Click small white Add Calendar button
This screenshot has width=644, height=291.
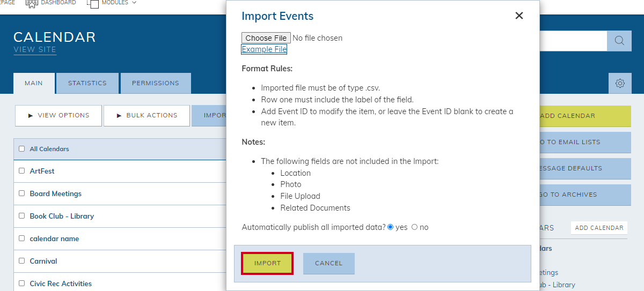tap(599, 228)
